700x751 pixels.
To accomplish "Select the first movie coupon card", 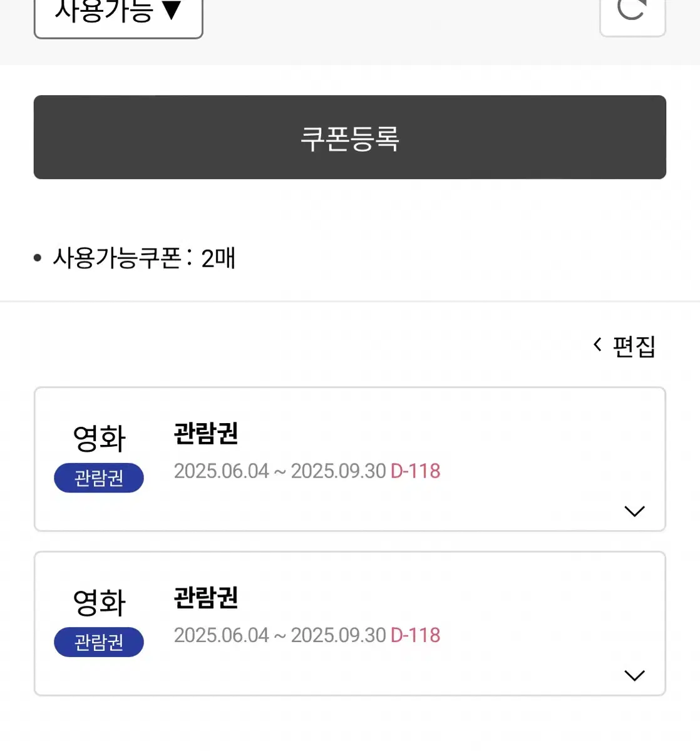I will click(x=350, y=459).
